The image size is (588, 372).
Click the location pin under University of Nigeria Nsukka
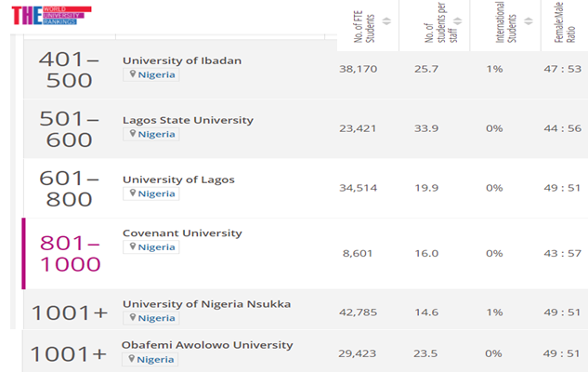coord(133,318)
